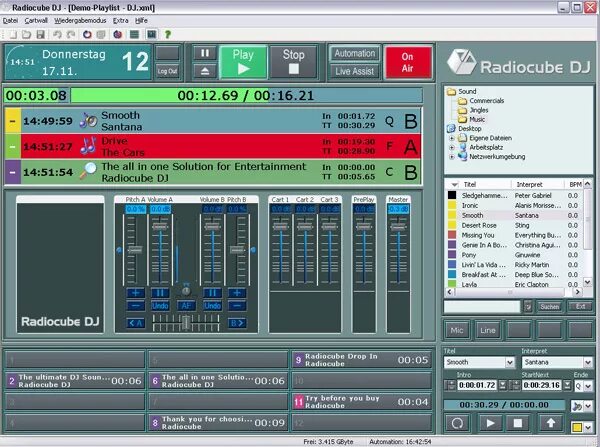Click the search text field
This screenshot has width=600, height=447.
[x=482, y=307]
